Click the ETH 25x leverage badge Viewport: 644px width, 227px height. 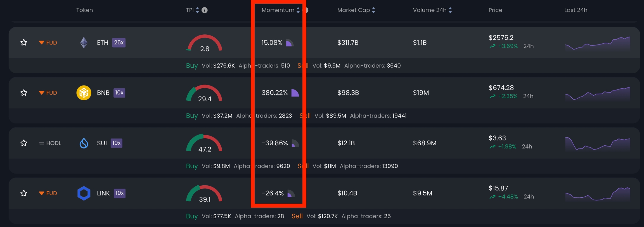pos(119,42)
